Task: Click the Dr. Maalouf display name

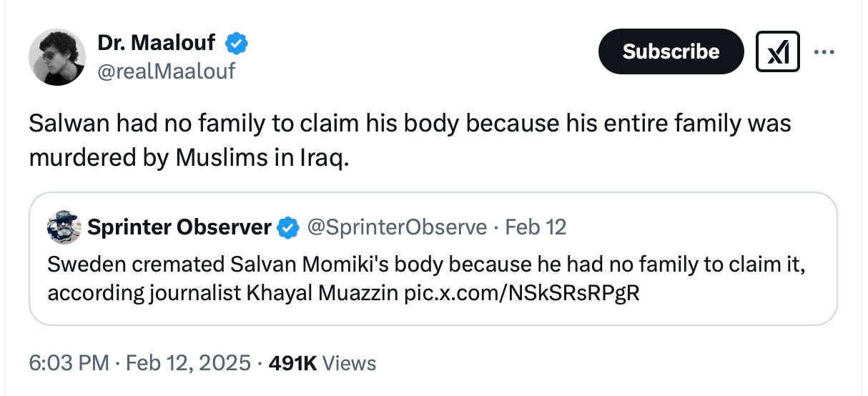Action: [x=156, y=43]
